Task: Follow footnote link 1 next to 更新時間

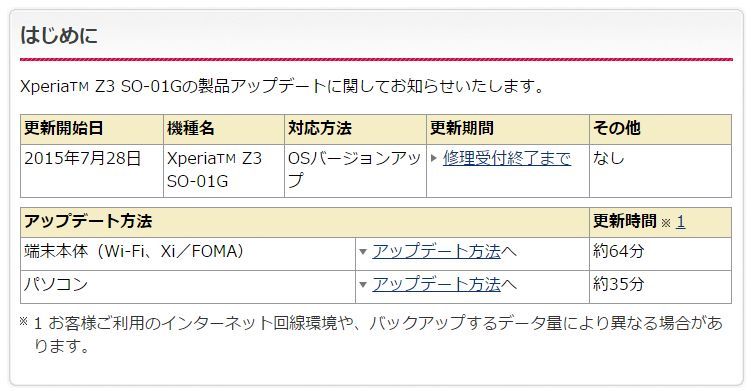Action: click(x=680, y=222)
